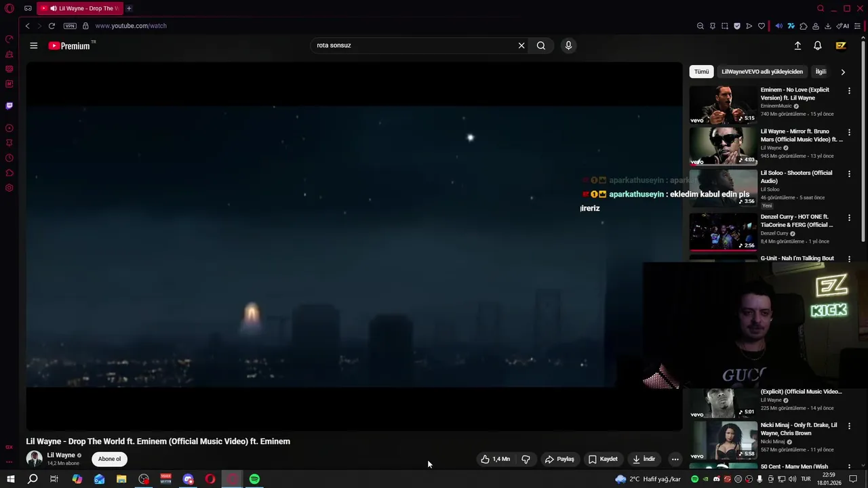Open Denzel Curry HOT ONE title
This screenshot has width=868, height=488.
click(797, 220)
